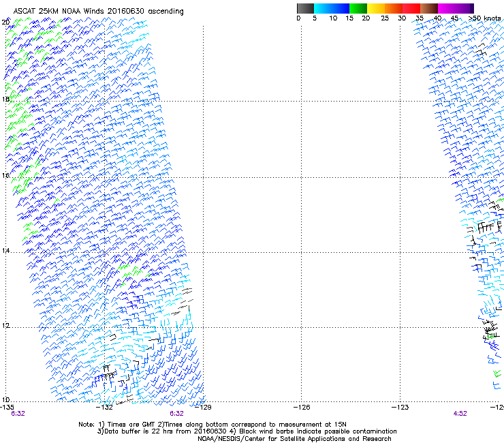The width and height of the screenshot is (504, 443).
Task: Click the '>50 knots' legend label
Action: click(484, 18)
